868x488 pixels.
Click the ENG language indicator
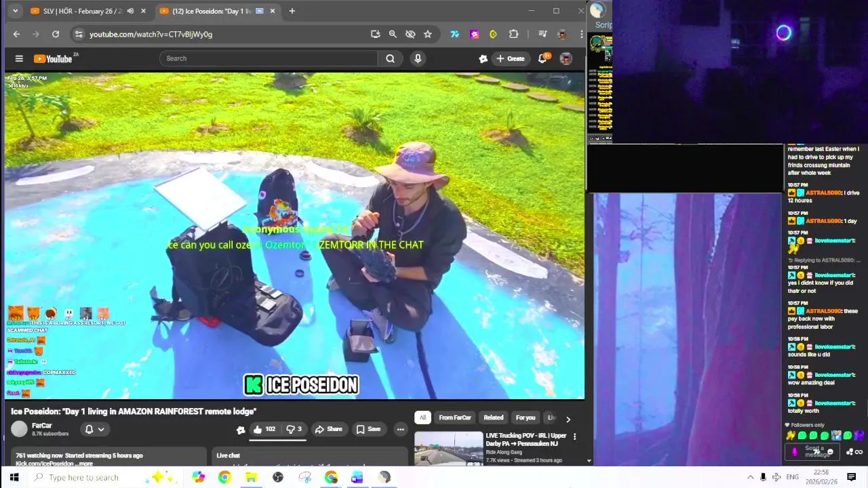click(792, 477)
